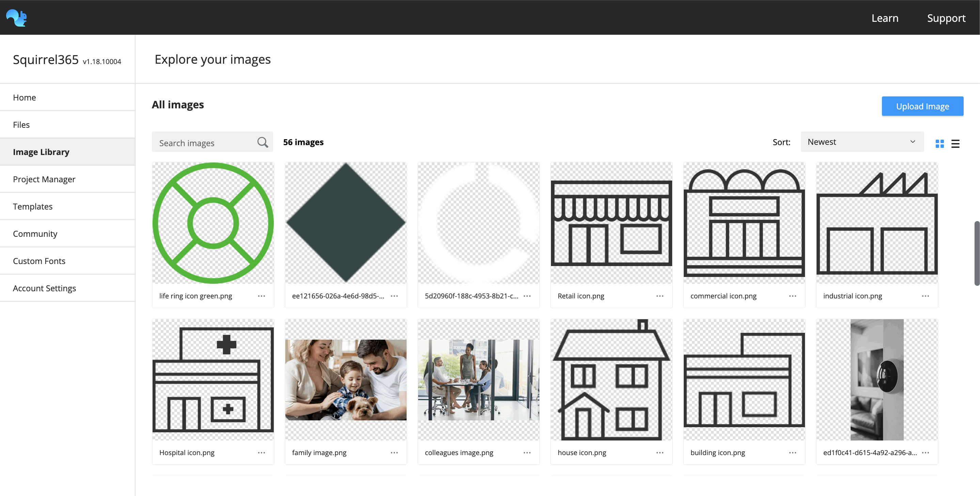Open options menu for industrial icon.png

pyautogui.click(x=926, y=296)
